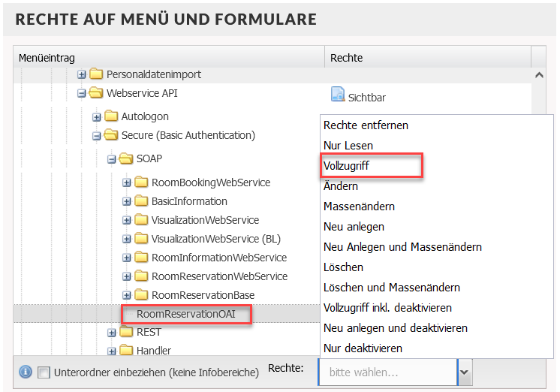Enable Unterordner einbeziehen checkbox
The width and height of the screenshot is (560, 392).
(44, 372)
